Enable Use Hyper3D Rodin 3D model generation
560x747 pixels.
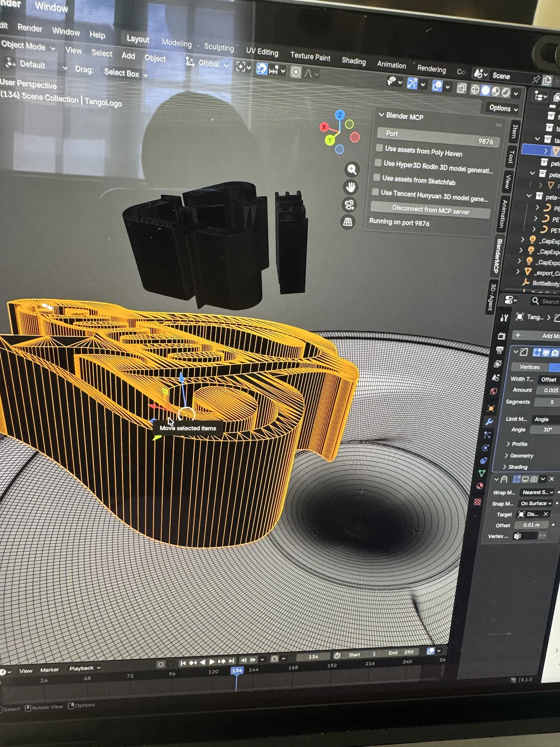pyautogui.click(x=378, y=162)
